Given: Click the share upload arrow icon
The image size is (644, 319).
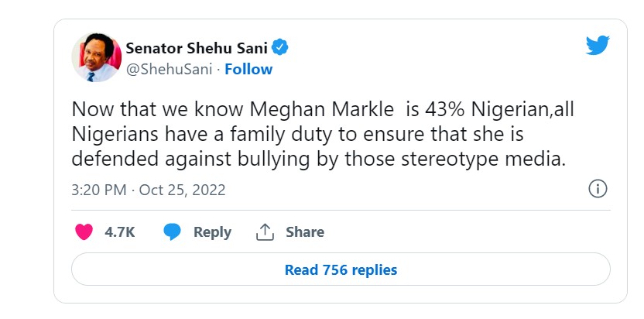Looking at the screenshot, I should (265, 232).
